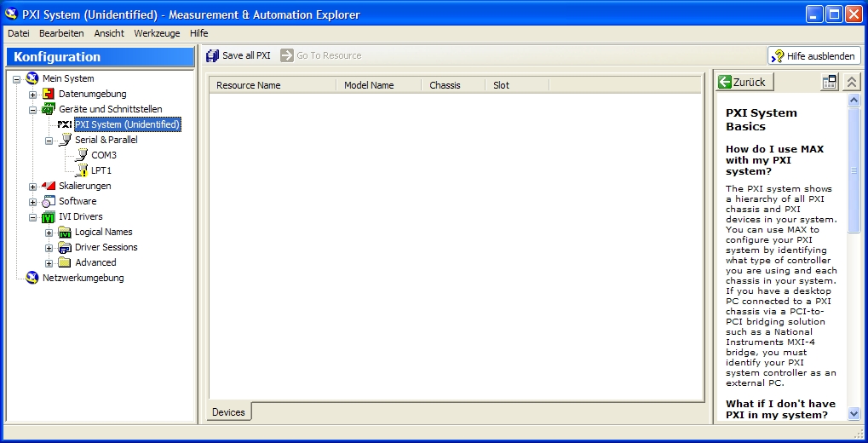The width and height of the screenshot is (868, 443).
Task: Click the LPT1 warning port icon
Action: click(82, 170)
